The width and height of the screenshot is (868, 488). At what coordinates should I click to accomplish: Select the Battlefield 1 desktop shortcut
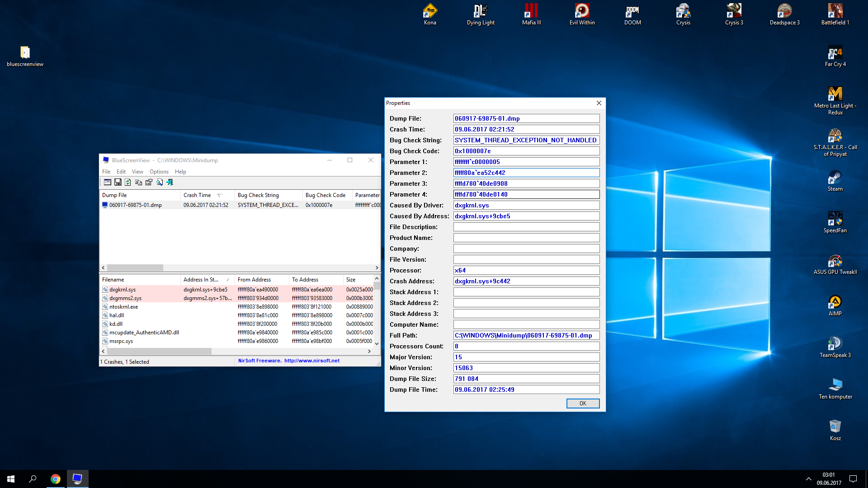(x=835, y=14)
